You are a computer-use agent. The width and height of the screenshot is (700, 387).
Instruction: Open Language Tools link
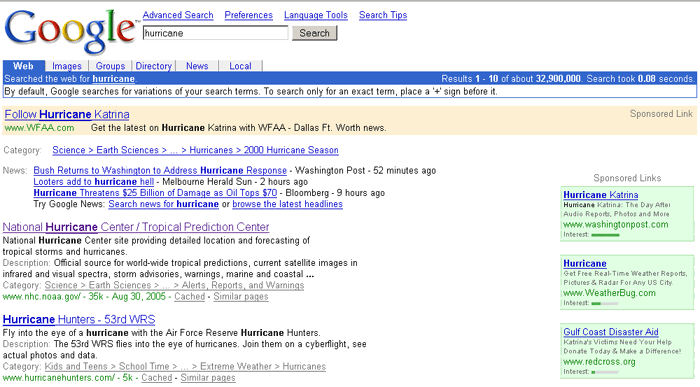pos(316,15)
